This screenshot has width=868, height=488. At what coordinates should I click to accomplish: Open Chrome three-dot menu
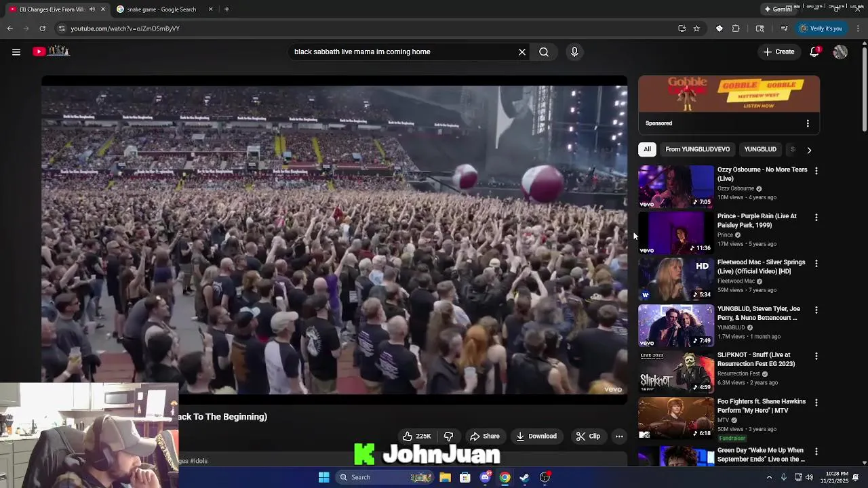858,28
